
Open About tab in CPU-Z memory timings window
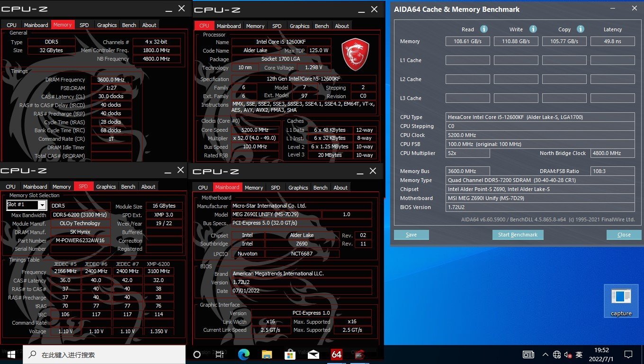[149, 25]
